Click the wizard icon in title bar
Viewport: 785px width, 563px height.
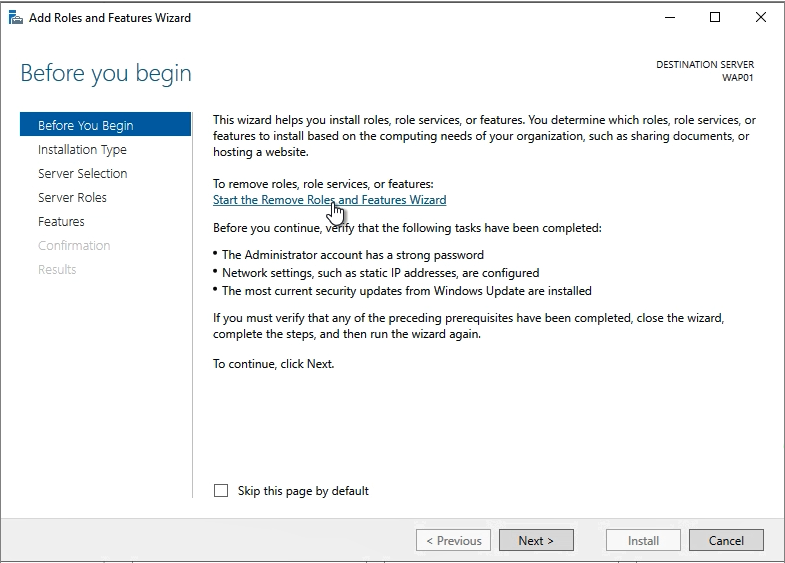tap(16, 18)
